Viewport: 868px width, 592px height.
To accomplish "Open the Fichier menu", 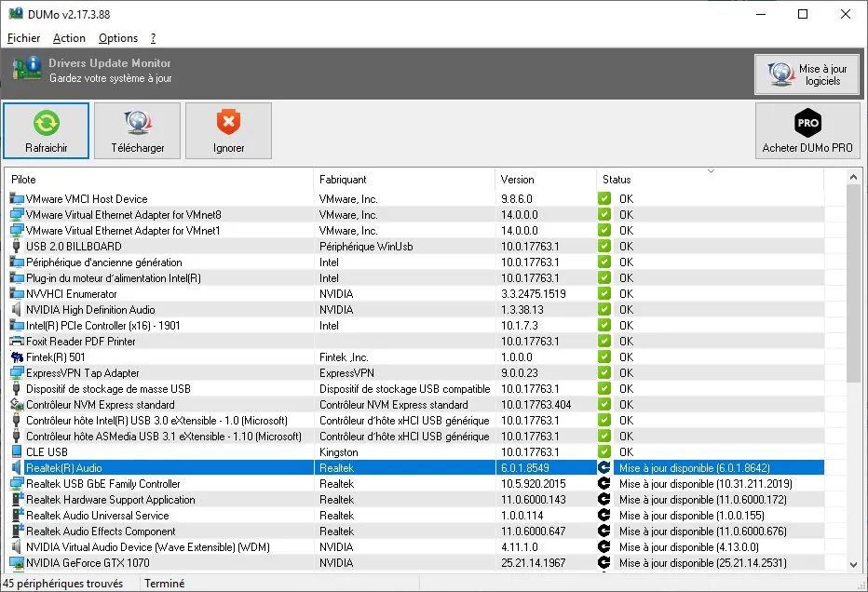I will click(x=24, y=38).
